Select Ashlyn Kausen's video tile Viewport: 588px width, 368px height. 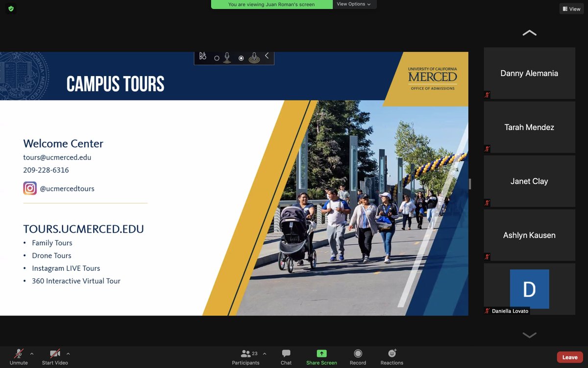click(529, 235)
